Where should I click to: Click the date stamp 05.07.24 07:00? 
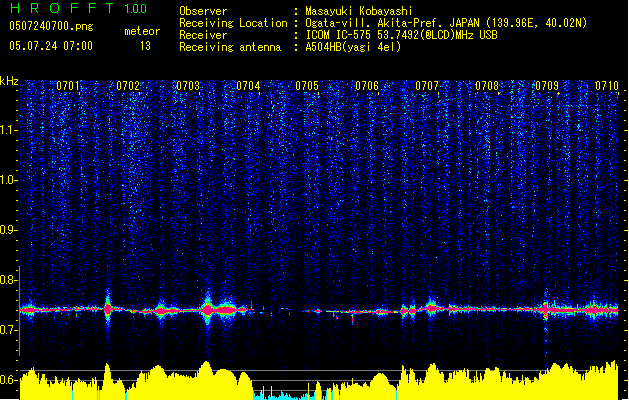pyautogui.click(x=51, y=46)
